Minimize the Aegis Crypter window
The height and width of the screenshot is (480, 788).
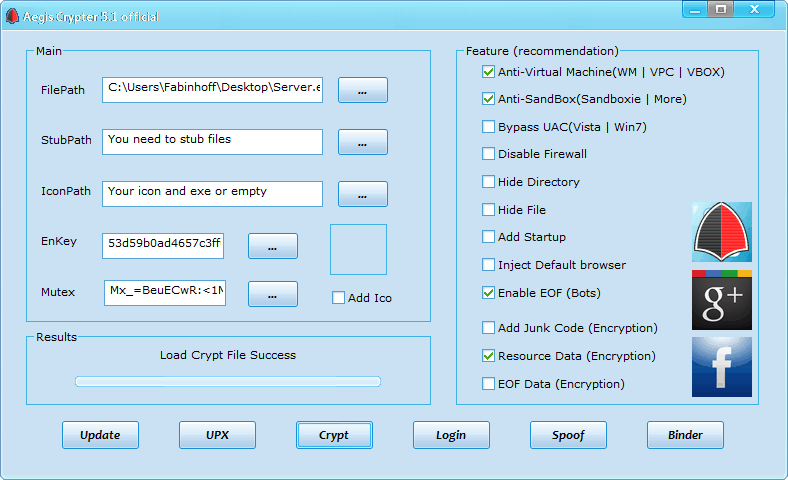695,10
